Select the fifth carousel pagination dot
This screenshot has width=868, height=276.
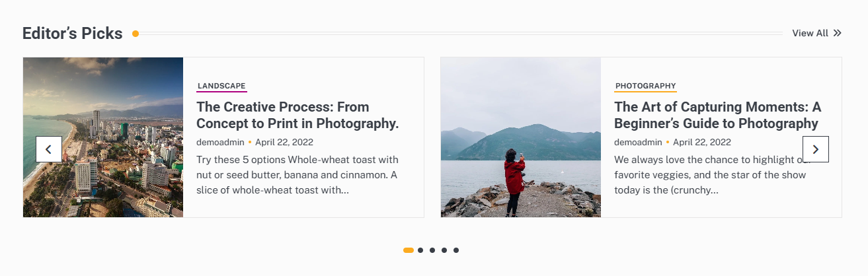[456, 250]
